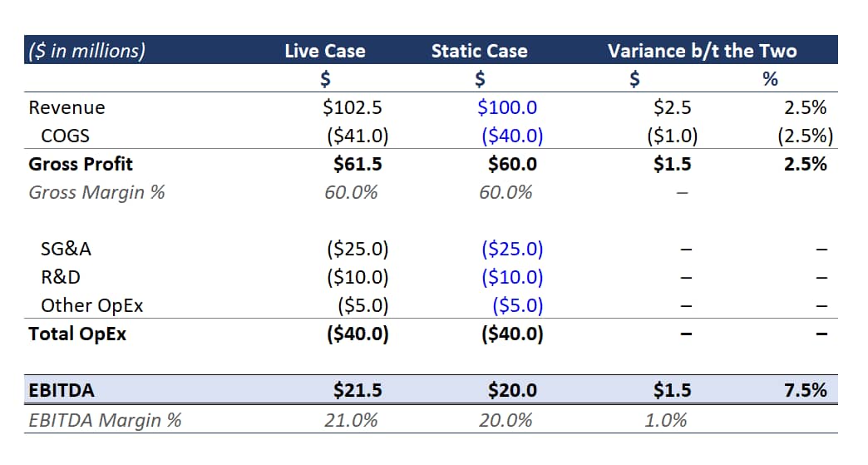Click Static Case SG&A ($25.0)
Screen dimensions: 868x465
coord(512,249)
